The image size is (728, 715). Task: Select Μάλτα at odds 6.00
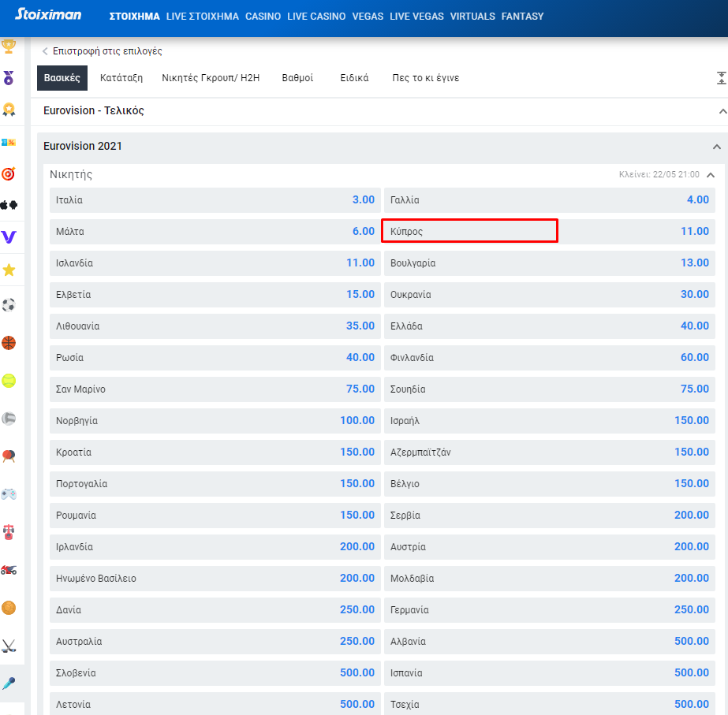pos(215,232)
